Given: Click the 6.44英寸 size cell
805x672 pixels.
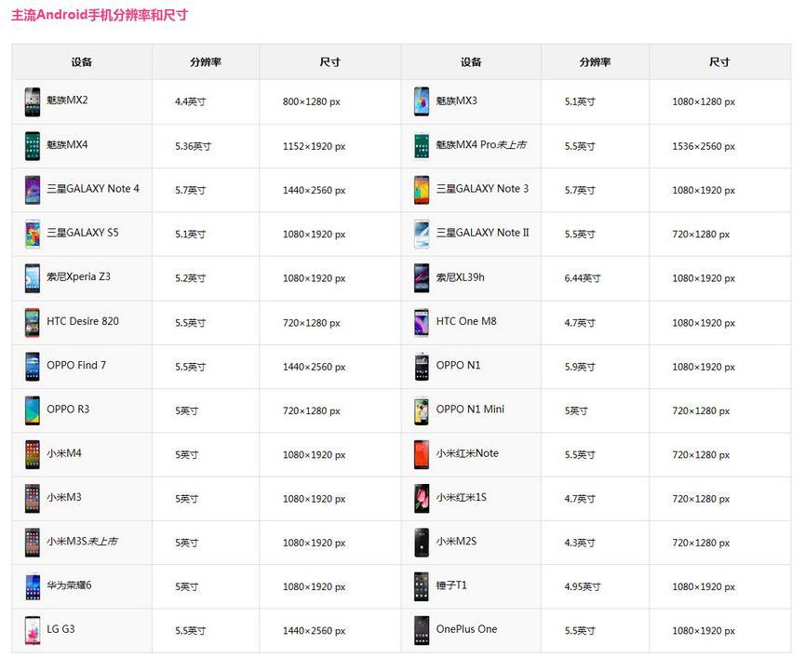Looking at the screenshot, I should (583, 278).
